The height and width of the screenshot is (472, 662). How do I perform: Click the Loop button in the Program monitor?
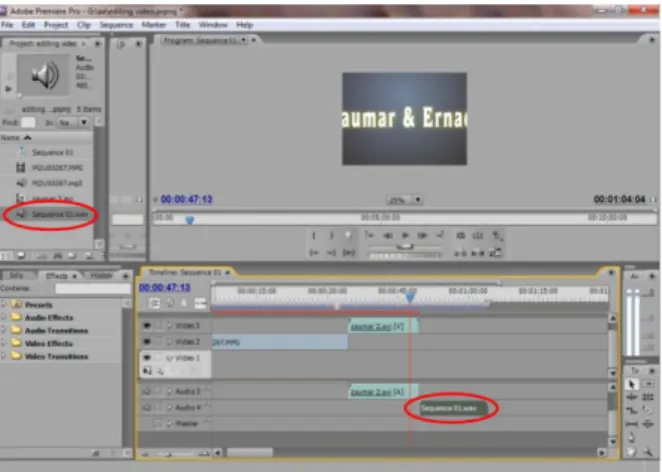pos(461,235)
